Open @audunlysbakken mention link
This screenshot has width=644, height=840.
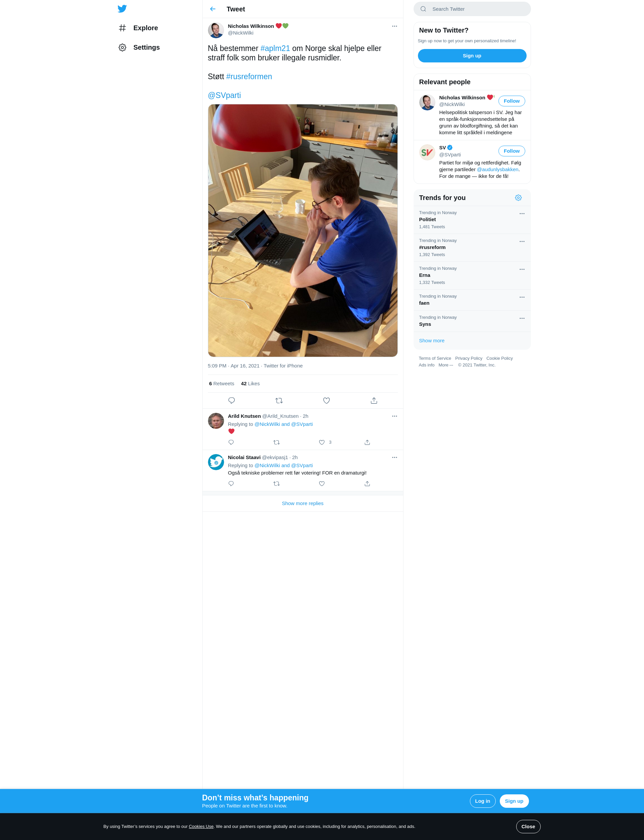pyautogui.click(x=497, y=169)
